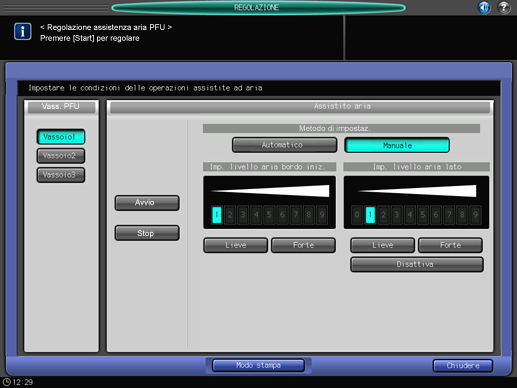The height and width of the screenshot is (388, 517).
Task: Select Vassoio1 tray
Action: (61, 137)
